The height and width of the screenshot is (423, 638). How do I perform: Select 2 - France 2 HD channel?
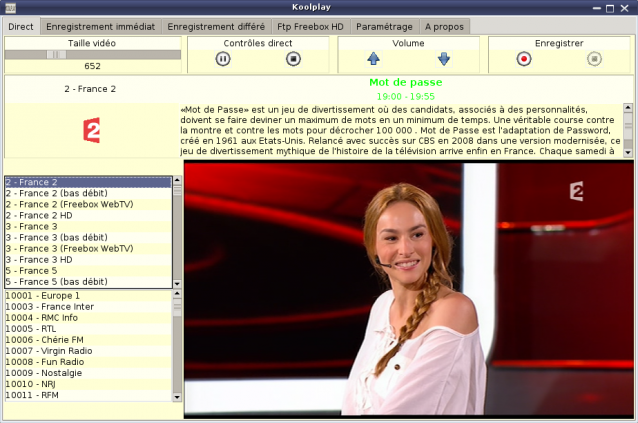coord(88,215)
